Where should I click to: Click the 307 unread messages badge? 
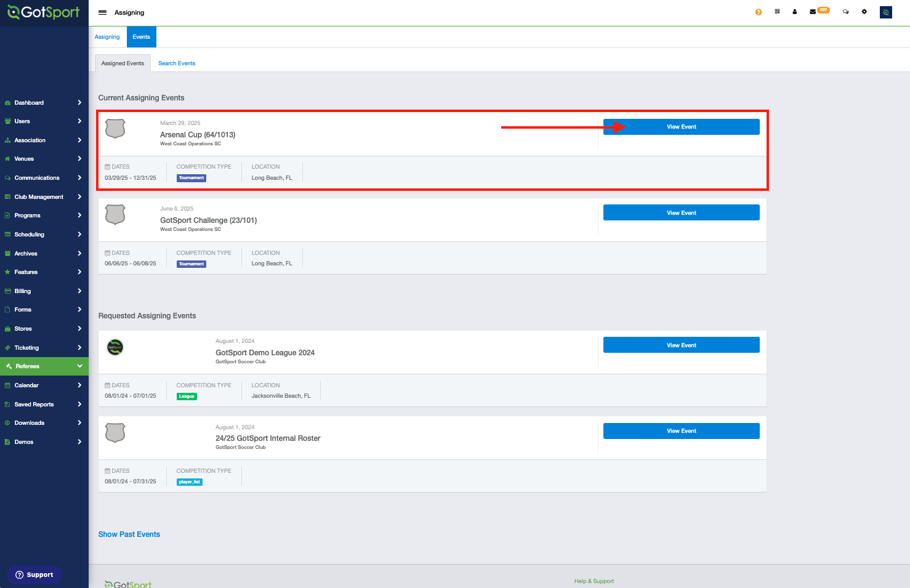823,10
